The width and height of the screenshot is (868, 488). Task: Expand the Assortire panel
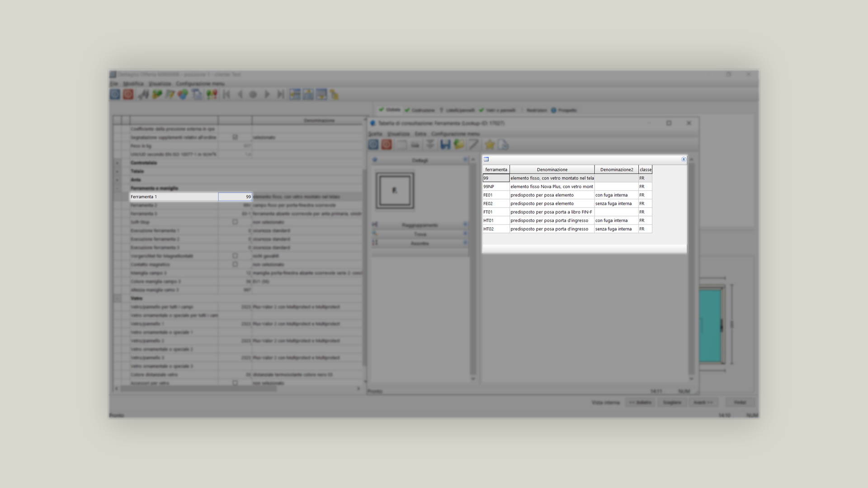[x=420, y=243]
